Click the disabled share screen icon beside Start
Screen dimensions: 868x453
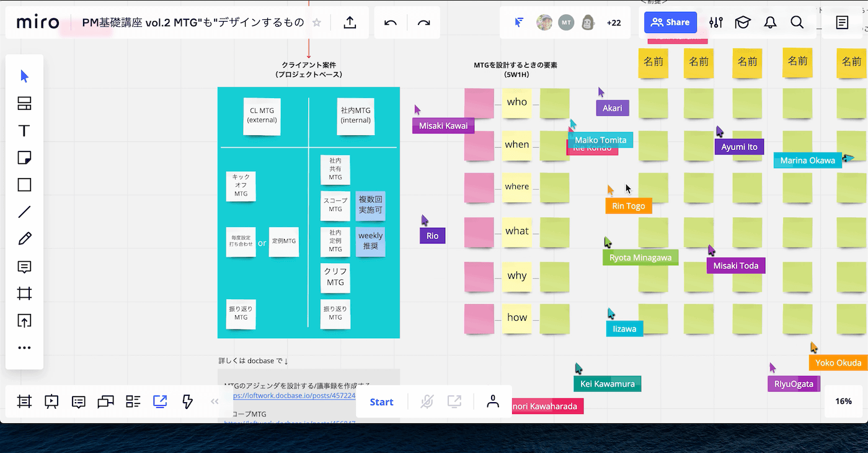454,401
